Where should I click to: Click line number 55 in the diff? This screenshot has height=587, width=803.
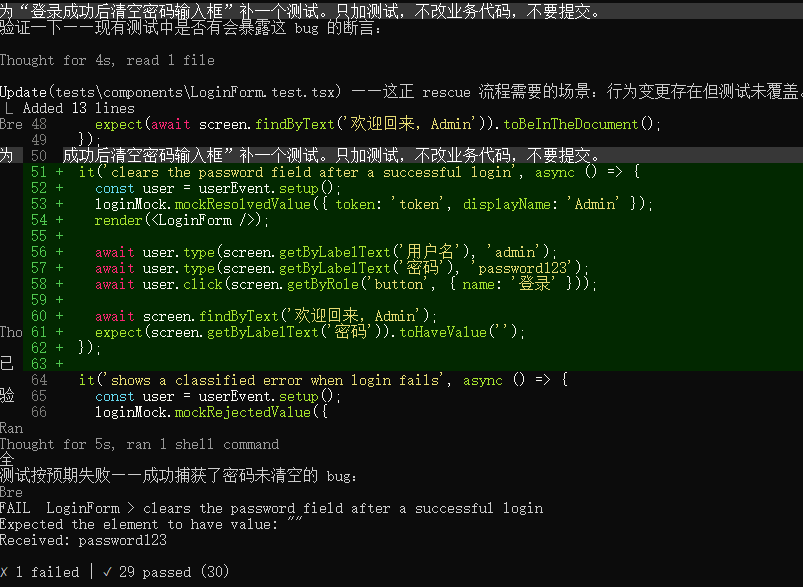(39, 236)
